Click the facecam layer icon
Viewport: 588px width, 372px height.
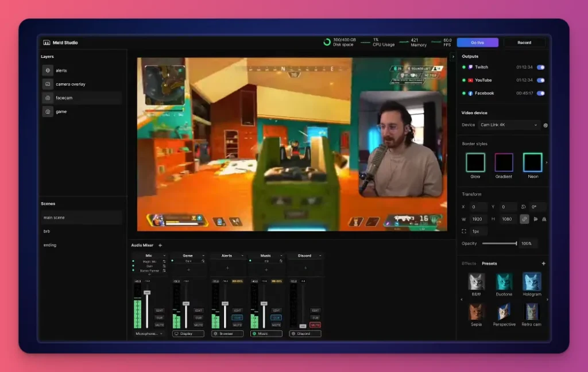[48, 98]
